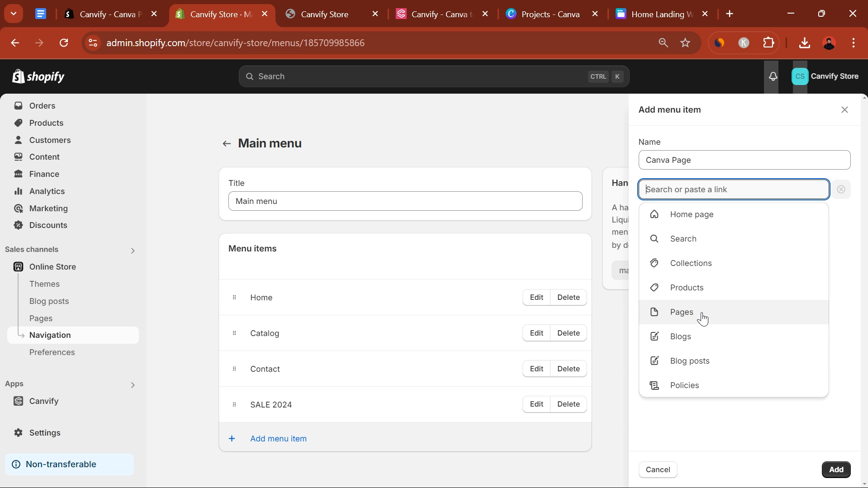The image size is (868, 488).
Task: Select Home page link option
Action: tap(734, 214)
